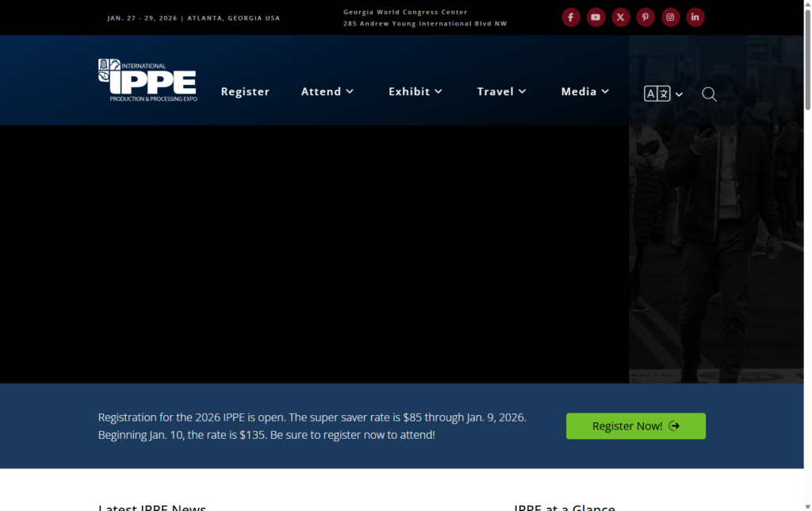Open the Travel dropdown menu
The width and height of the screenshot is (812, 511).
[501, 92]
